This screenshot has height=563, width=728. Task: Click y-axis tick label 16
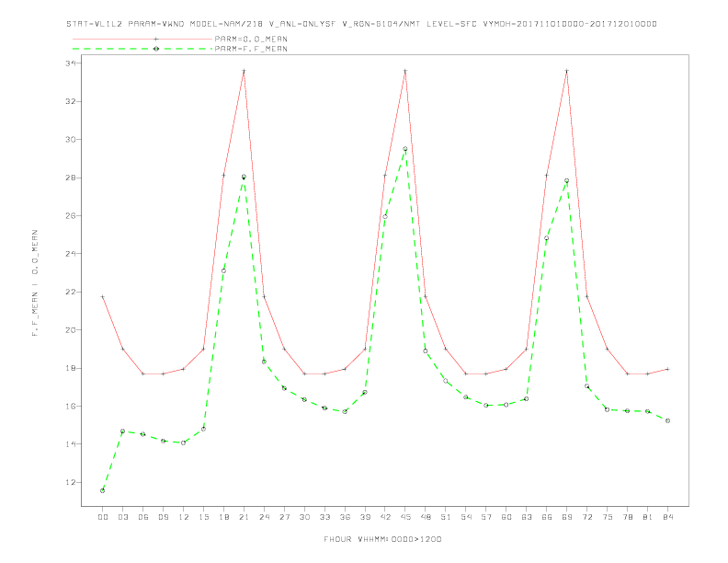pos(71,406)
